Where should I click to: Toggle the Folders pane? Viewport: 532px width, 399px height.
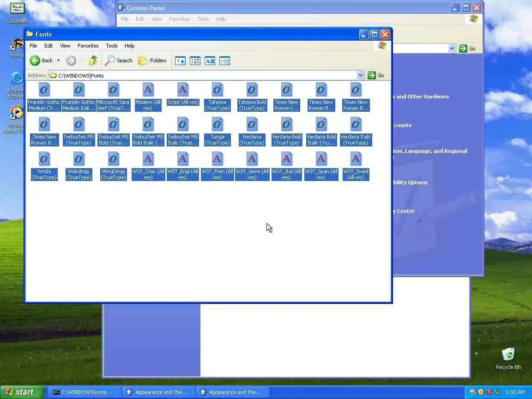tap(152, 61)
